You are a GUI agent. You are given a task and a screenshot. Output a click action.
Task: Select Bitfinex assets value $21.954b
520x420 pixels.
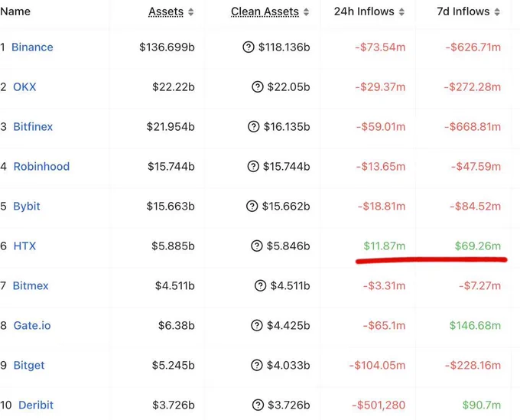(x=171, y=127)
